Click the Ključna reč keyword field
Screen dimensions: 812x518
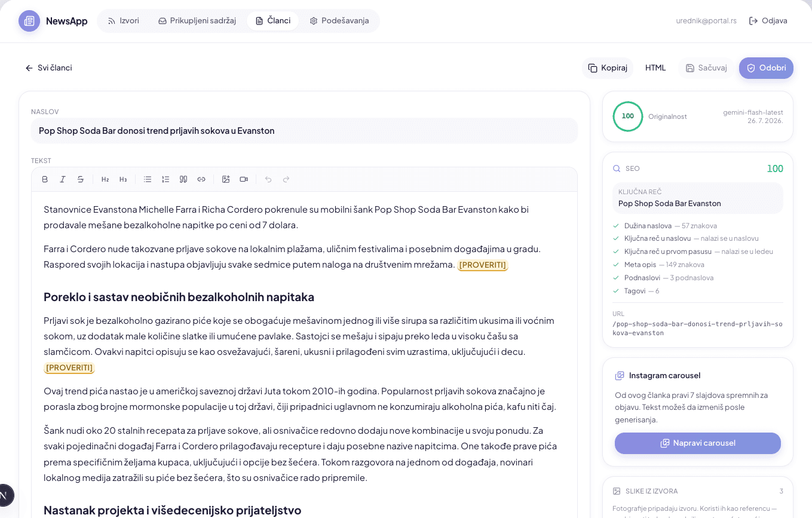pyautogui.click(x=698, y=198)
